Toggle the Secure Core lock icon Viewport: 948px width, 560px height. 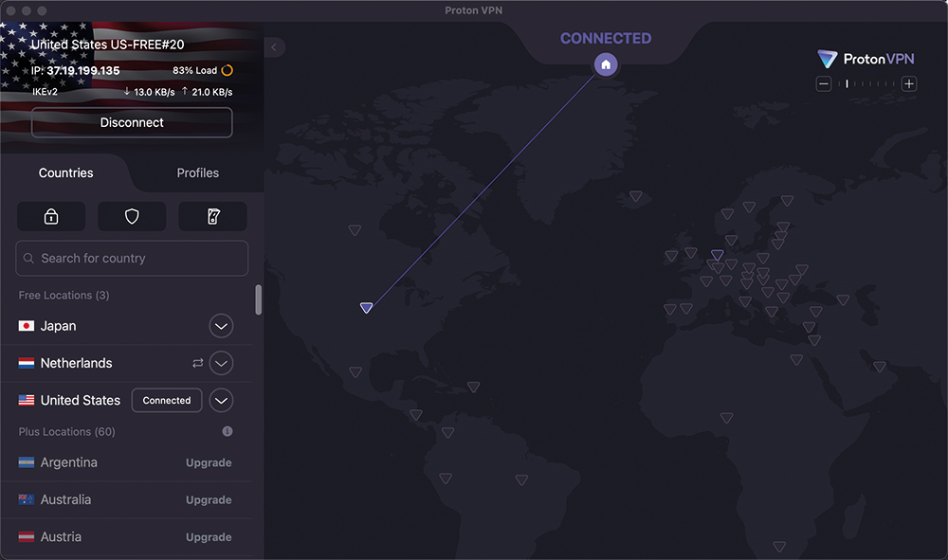tap(51, 216)
